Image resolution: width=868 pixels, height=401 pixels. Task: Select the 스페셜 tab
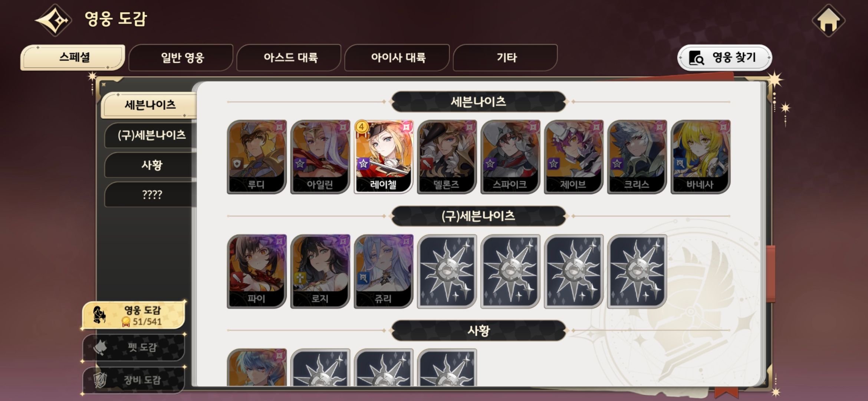point(73,58)
